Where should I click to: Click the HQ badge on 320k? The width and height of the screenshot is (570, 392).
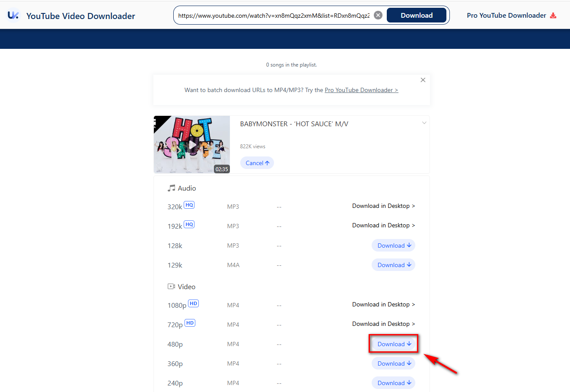[189, 205]
